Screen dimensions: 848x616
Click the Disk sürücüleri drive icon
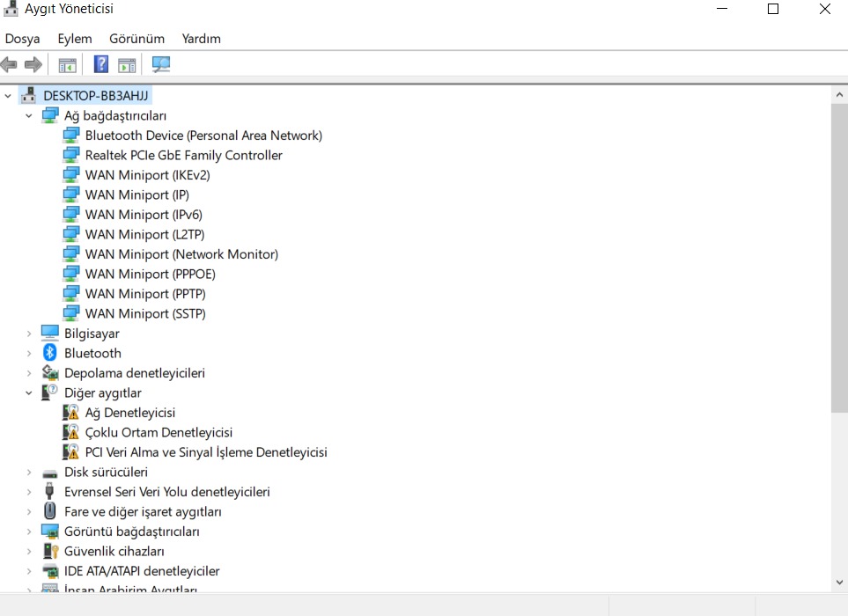click(x=50, y=474)
